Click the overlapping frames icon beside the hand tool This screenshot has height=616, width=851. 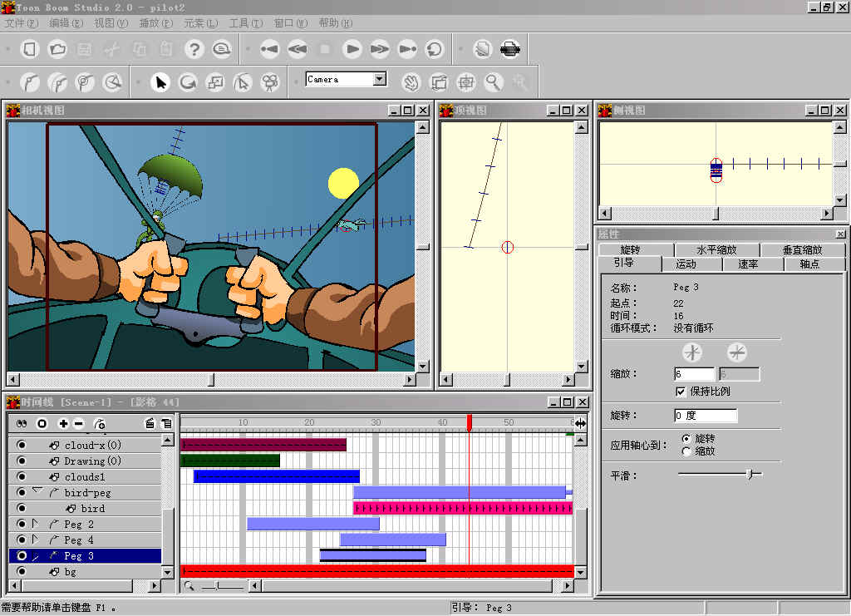[x=439, y=82]
